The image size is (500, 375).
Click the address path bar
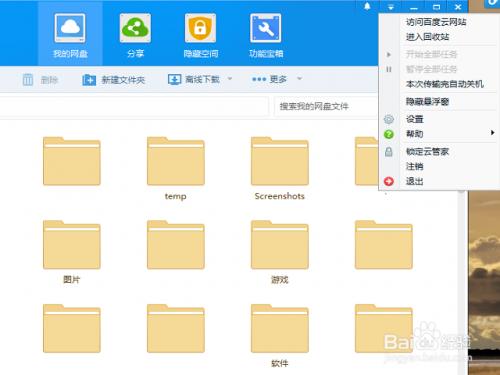coord(134,106)
